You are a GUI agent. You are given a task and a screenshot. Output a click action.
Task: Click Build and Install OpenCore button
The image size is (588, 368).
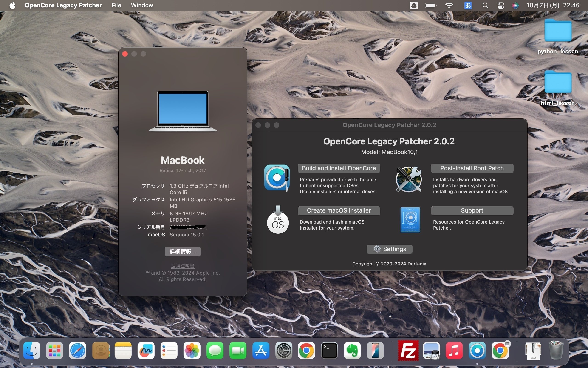pyautogui.click(x=339, y=168)
